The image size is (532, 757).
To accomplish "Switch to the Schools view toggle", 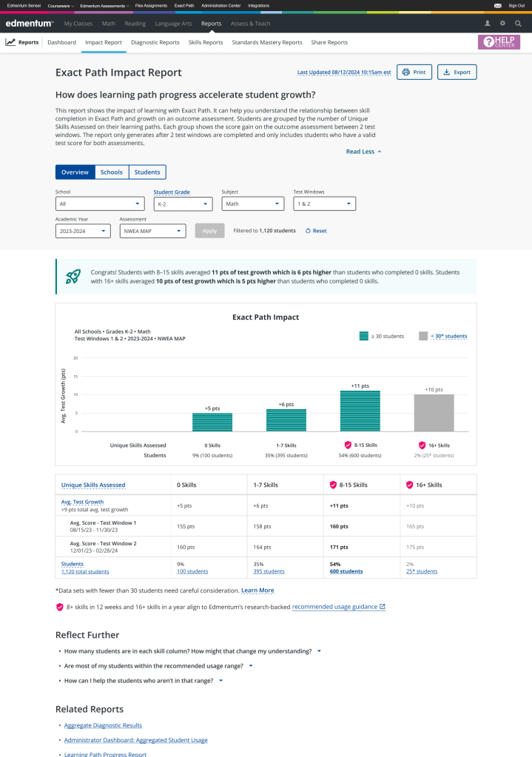I will coord(111,172).
